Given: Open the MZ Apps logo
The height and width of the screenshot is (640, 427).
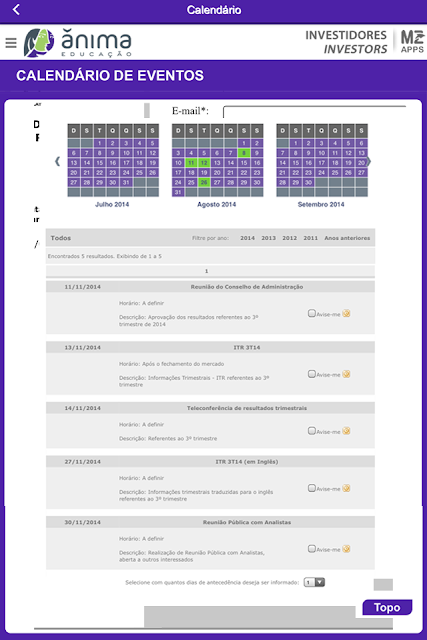Looking at the screenshot, I should (x=412, y=42).
